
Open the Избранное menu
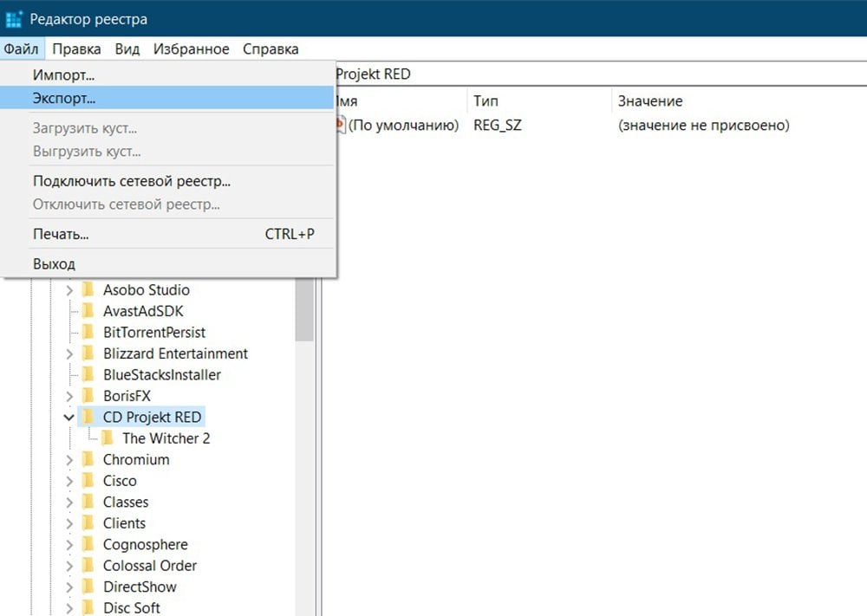pyautogui.click(x=191, y=49)
